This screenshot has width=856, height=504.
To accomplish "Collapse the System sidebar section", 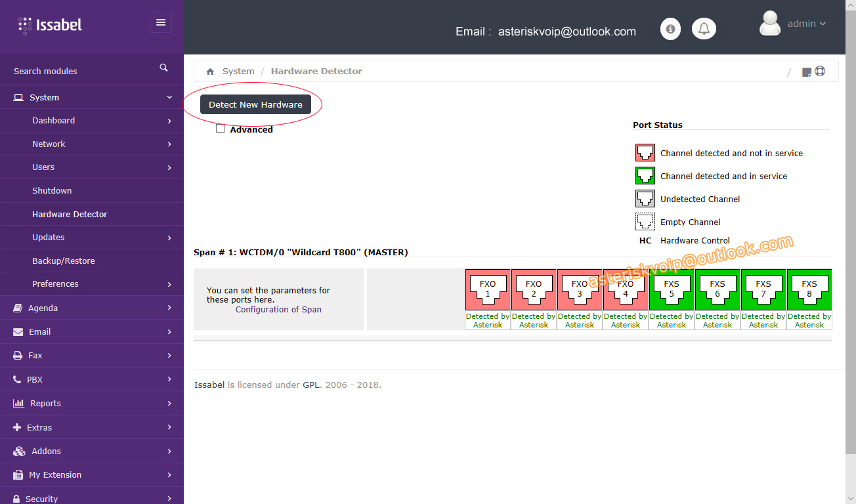I will [x=92, y=97].
